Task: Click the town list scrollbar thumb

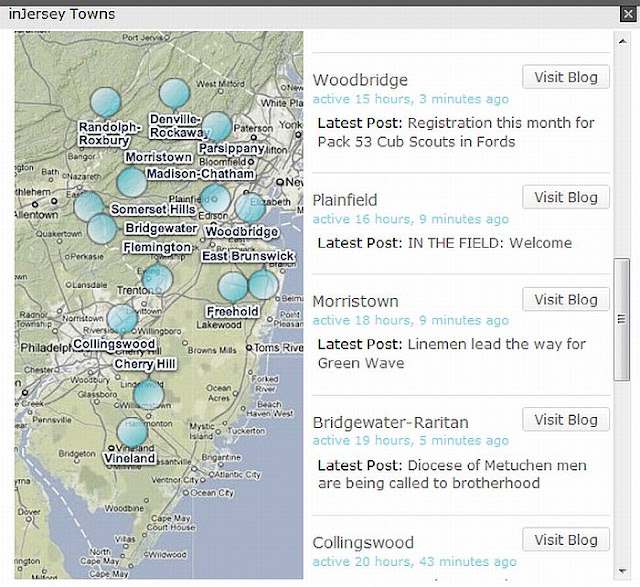Action: tap(622, 319)
